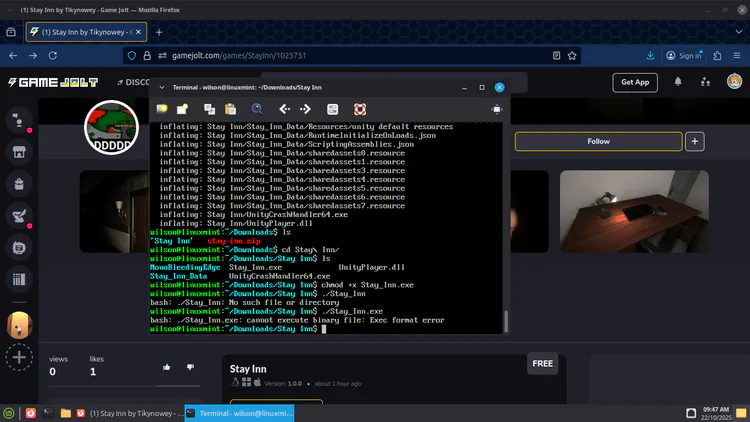This screenshot has width=750, height=422.
Task: Dislike the game with thumbs down
Action: click(x=190, y=367)
